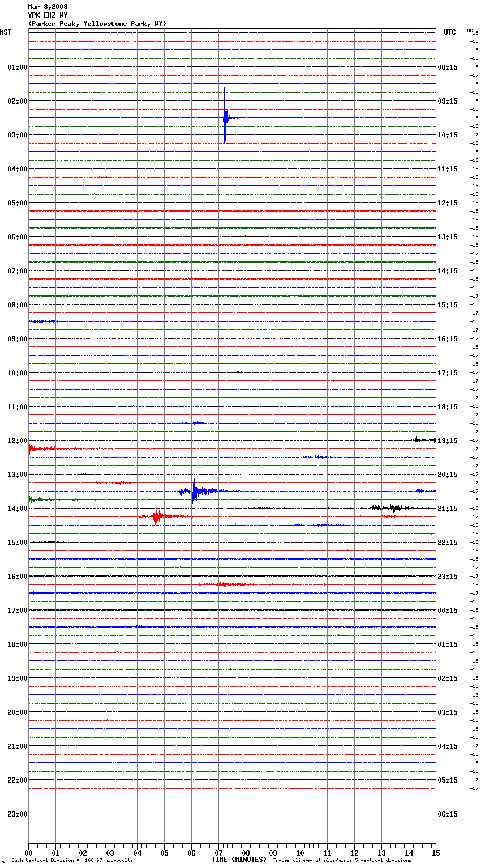Click the '(Parker Peak, Yellowstone Park, WY)' caption
The height and width of the screenshot is (868, 481).
pyautogui.click(x=97, y=24)
